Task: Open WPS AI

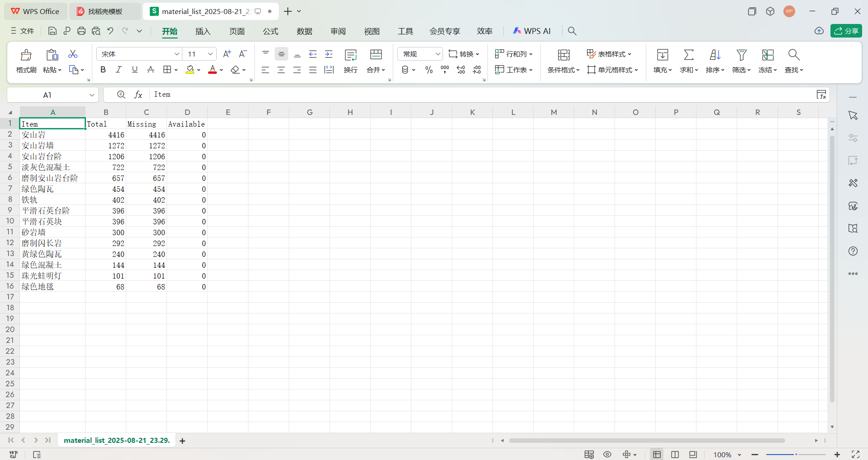Action: pyautogui.click(x=532, y=31)
